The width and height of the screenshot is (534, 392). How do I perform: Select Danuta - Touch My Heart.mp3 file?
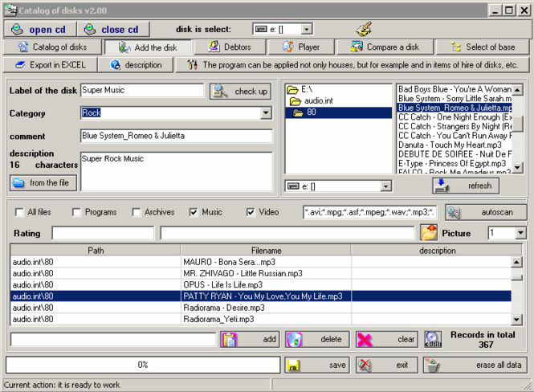pos(455,145)
